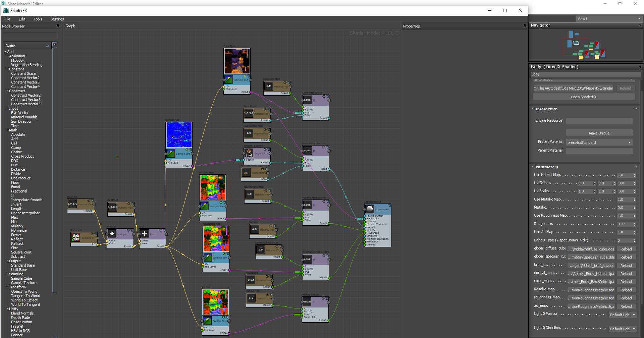Viewport: 644px width, 338px height.
Task: Select the Sample Texture icon on the Color Map node
Action: pos(229,80)
